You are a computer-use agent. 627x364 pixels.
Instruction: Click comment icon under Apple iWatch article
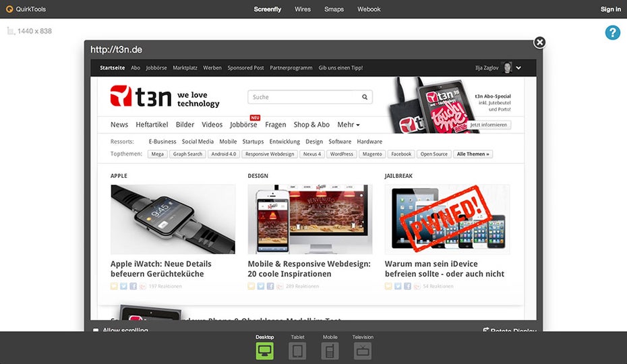(x=114, y=286)
